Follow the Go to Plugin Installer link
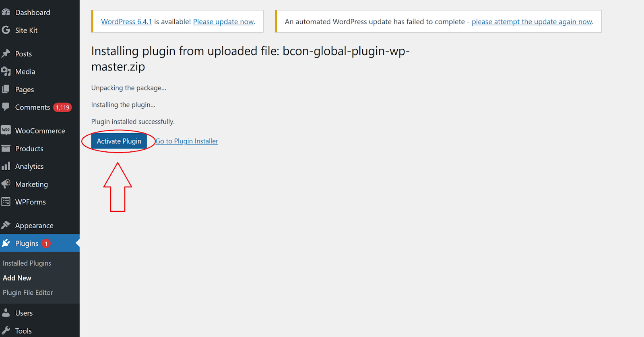The image size is (644, 337). tap(187, 141)
